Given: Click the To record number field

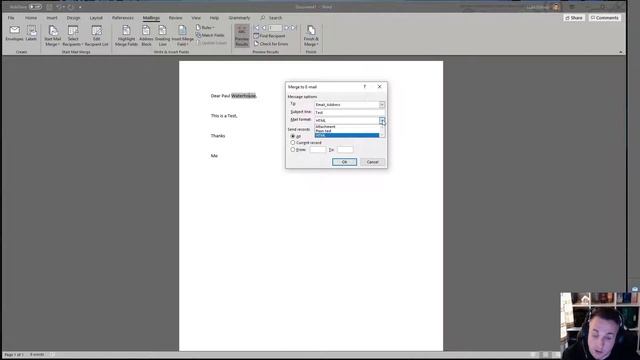Looking at the screenshot, I should pos(345,150).
